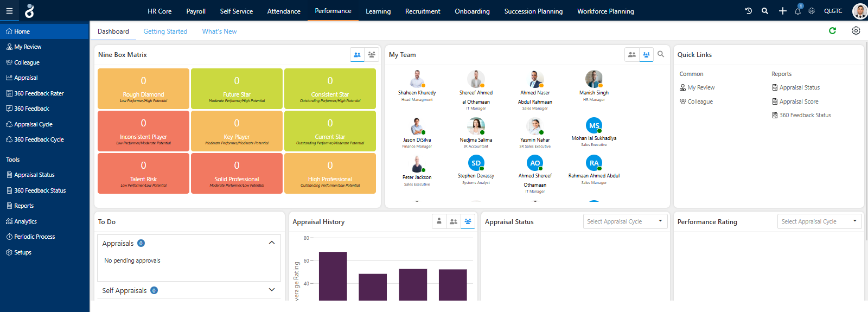Open Stephen Devassy SD avatar
868x312 pixels.
[x=476, y=163]
